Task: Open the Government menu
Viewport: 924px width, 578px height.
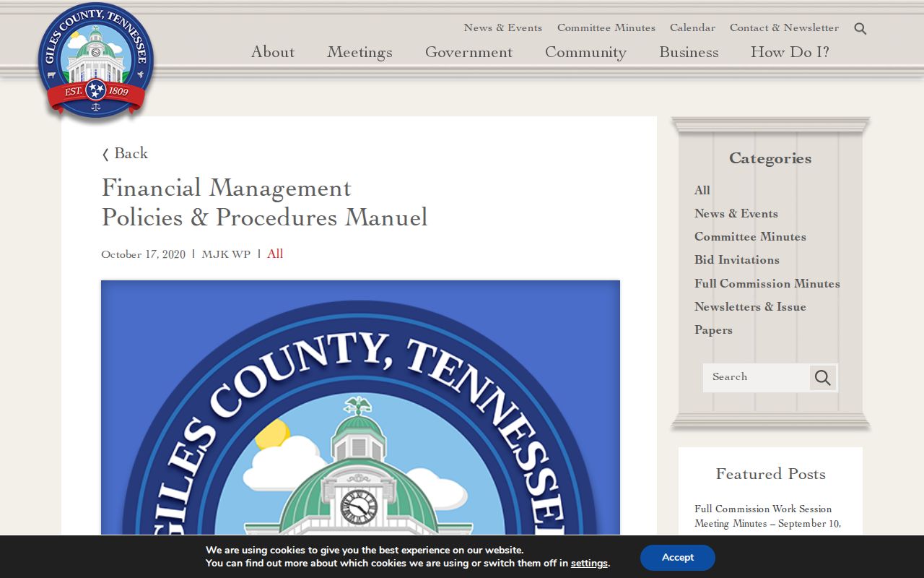Action: [468, 52]
